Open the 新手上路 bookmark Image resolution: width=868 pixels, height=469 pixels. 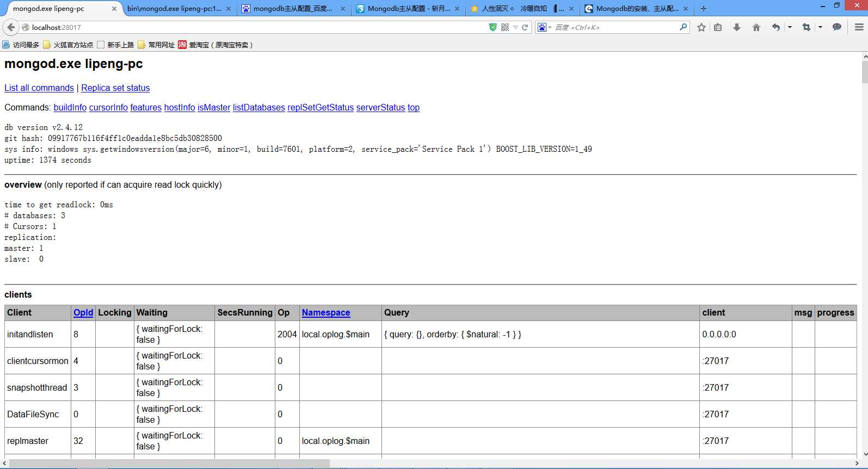click(115, 45)
